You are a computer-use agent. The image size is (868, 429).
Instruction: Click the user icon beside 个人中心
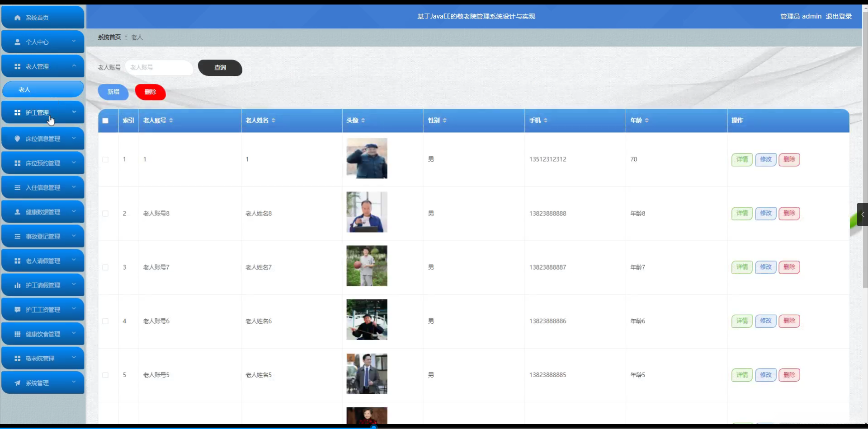(17, 42)
